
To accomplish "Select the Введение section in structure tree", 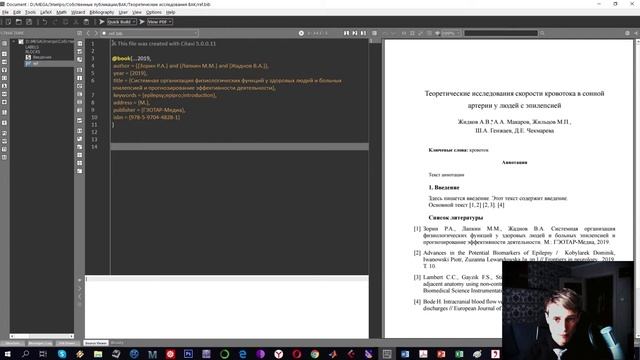I will 39,57.
